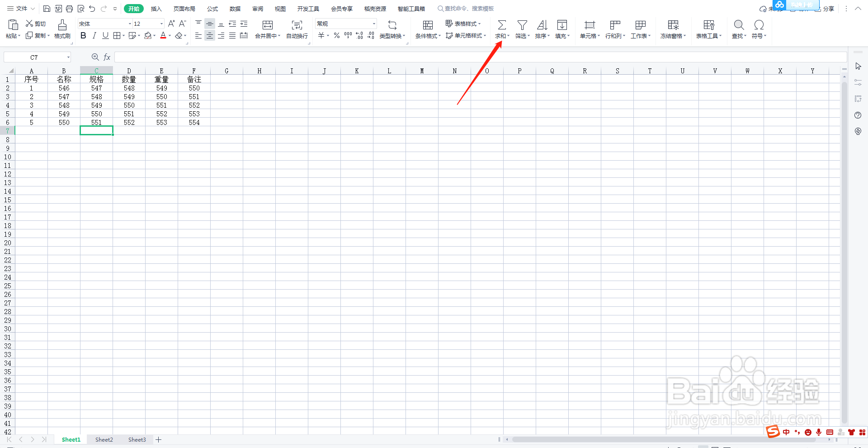The image size is (868, 448).
Task: Expand the Type Conversion (类型转换) dropdown
Action: click(404, 36)
